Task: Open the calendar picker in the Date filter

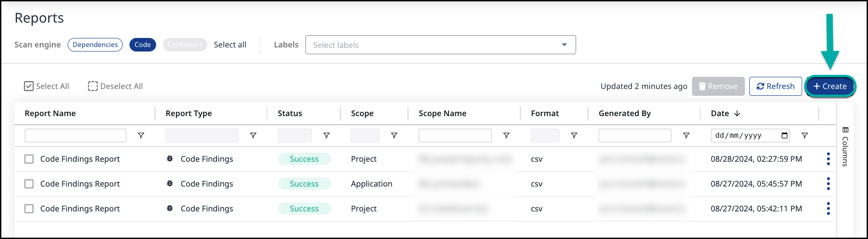Action: [785, 136]
